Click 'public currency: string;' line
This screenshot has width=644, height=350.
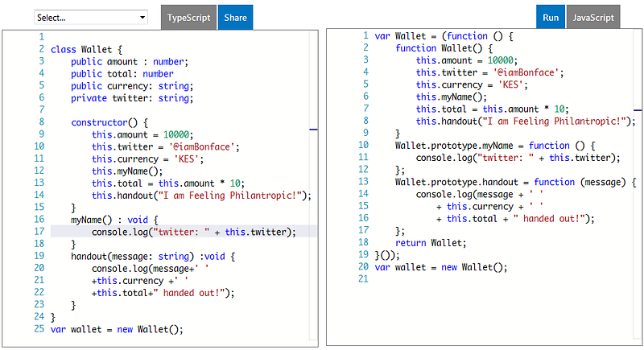(x=132, y=86)
